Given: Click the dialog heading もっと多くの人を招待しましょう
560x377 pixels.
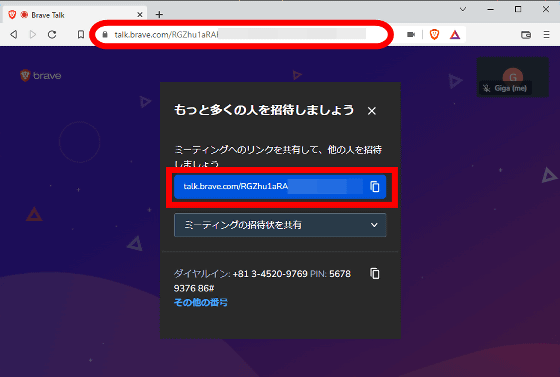Looking at the screenshot, I should (264, 110).
